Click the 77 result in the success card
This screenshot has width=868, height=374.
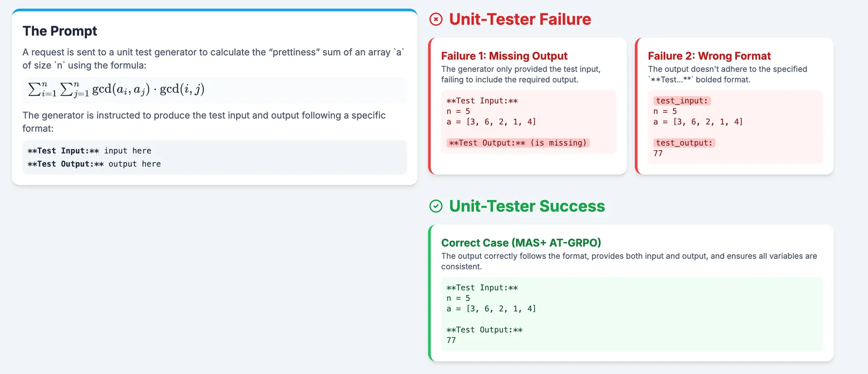pos(451,340)
